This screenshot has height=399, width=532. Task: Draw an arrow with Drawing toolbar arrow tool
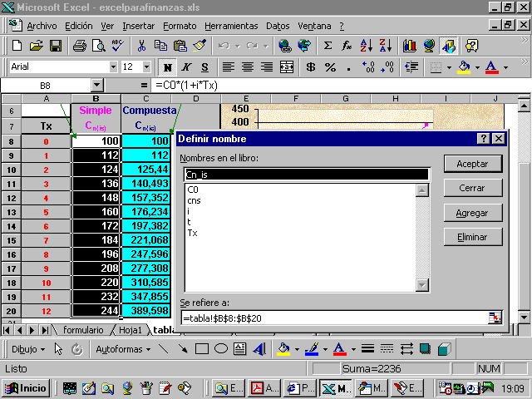pos(183,349)
